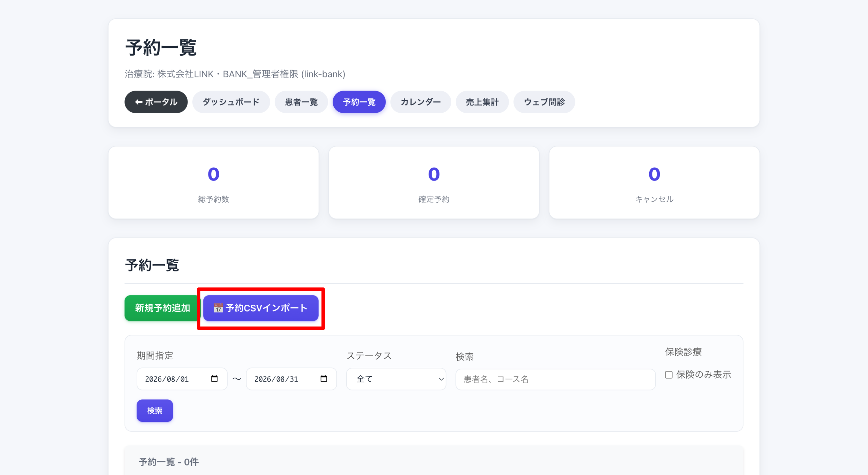
Task: Open the end date calendar picker icon
Action: 324,379
